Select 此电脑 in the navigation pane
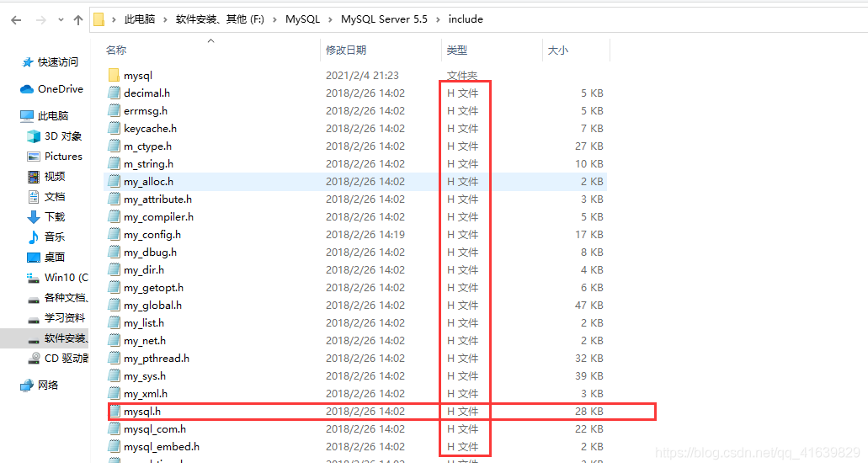 pyautogui.click(x=45, y=115)
